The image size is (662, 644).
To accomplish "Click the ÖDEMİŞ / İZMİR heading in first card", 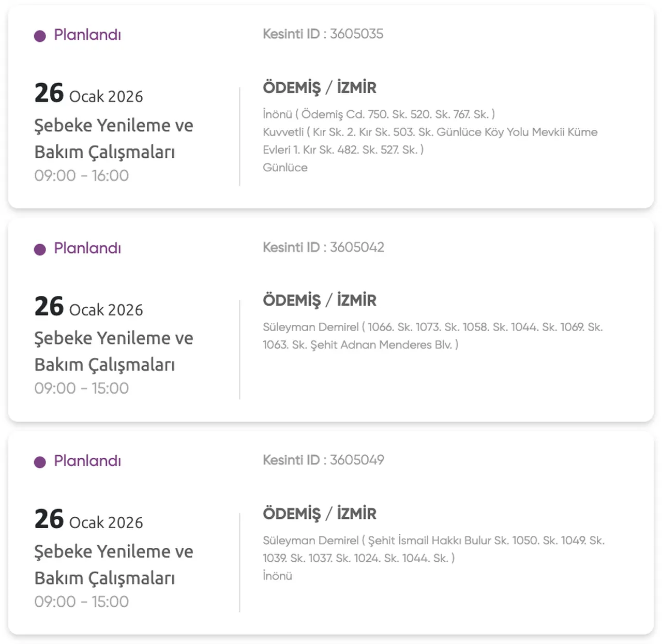I will pyautogui.click(x=319, y=87).
